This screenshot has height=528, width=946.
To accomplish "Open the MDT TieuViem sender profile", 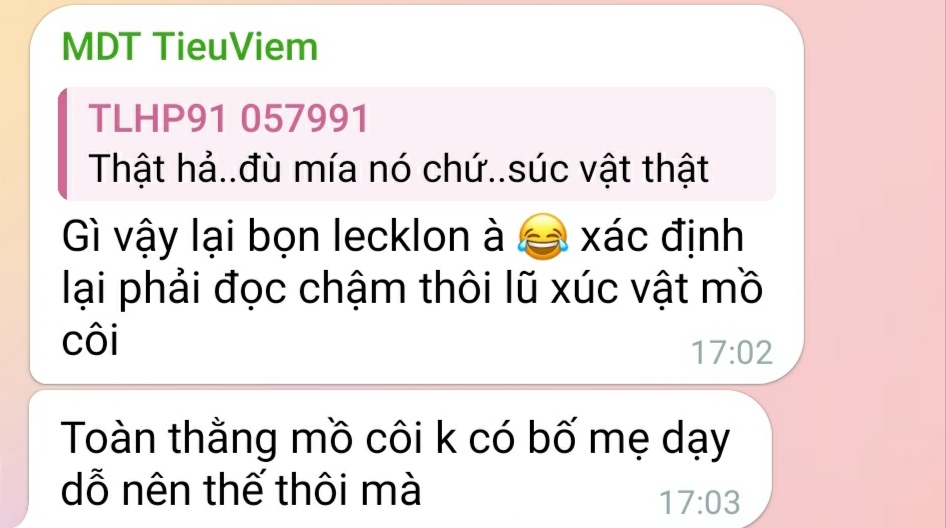I will 189,46.
